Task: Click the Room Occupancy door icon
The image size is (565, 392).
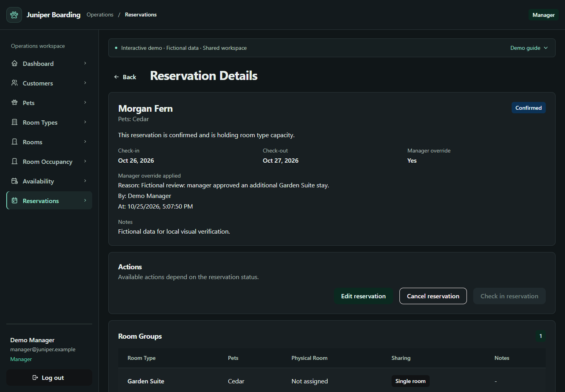Action: click(x=15, y=161)
